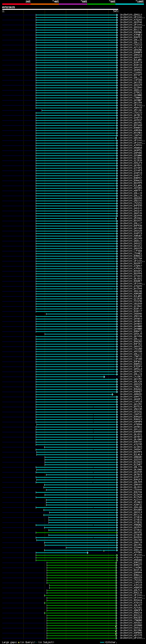
Task: Click the purple ~60% legend segment
Action: [x=73, y=4]
